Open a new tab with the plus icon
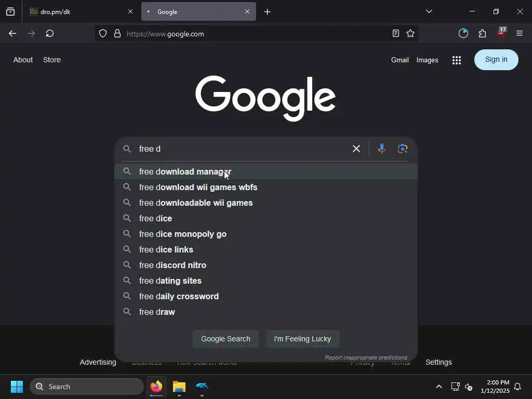532x399 pixels. tap(268, 12)
